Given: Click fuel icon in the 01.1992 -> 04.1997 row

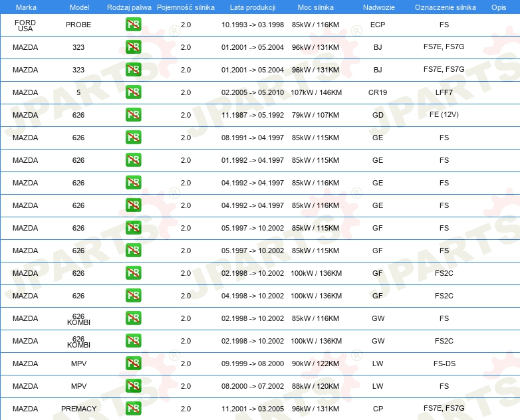Looking at the screenshot, I should click(x=133, y=159).
